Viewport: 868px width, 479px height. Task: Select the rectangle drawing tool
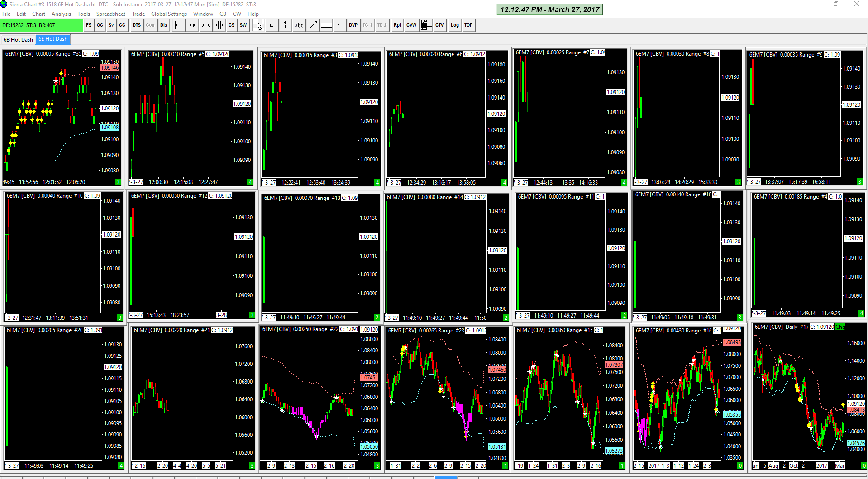(326, 25)
